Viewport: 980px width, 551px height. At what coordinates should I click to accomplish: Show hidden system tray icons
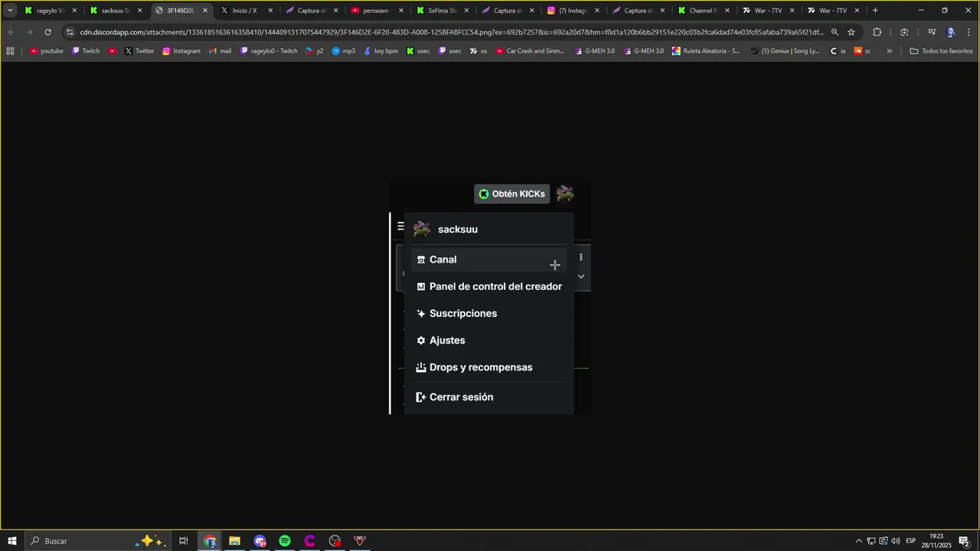tap(858, 541)
